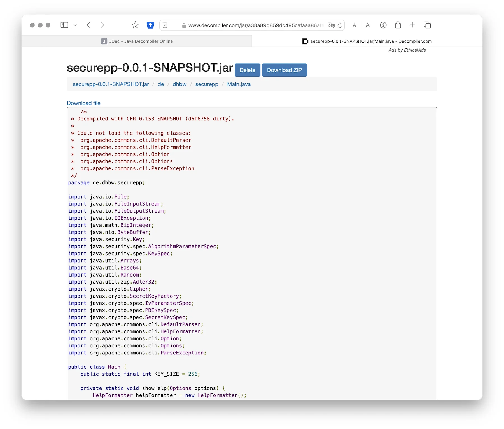The width and height of the screenshot is (504, 429).
Task: Expand the sidebar dropdown chevron
Action: (75, 25)
